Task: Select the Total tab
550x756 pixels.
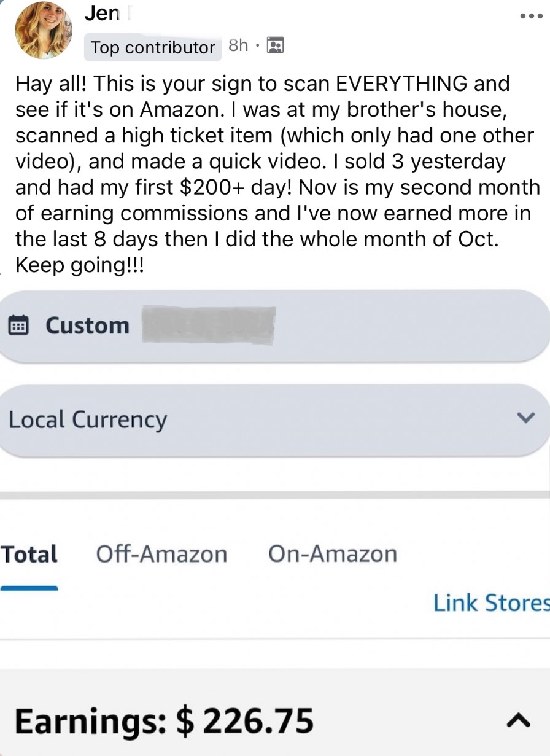Action: pos(29,554)
